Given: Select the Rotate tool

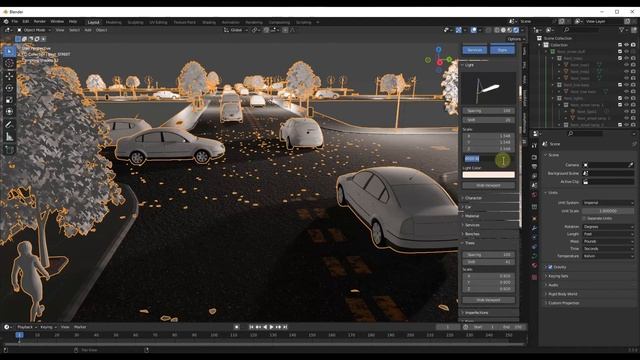Looking at the screenshot, I should coord(9,88).
